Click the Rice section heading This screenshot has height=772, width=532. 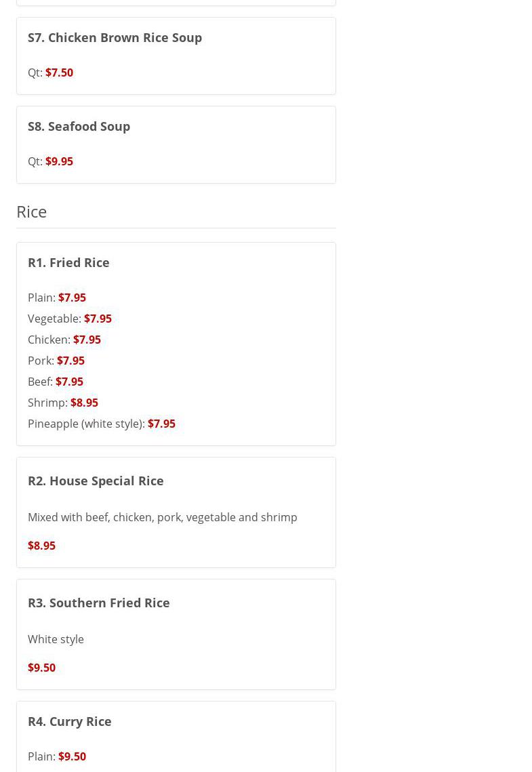click(31, 211)
